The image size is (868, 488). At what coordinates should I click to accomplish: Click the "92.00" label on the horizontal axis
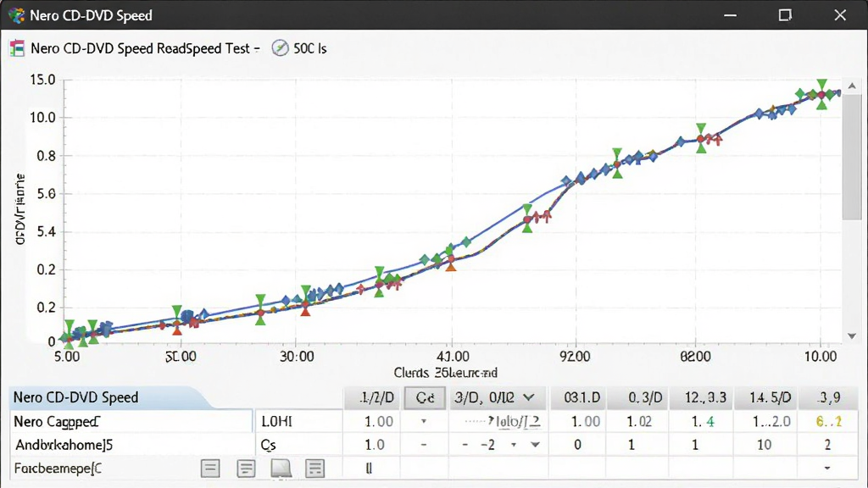(x=575, y=357)
